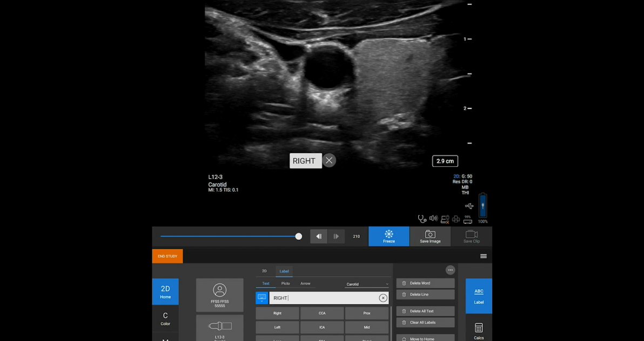Click the speaker volume status icon

433,219
